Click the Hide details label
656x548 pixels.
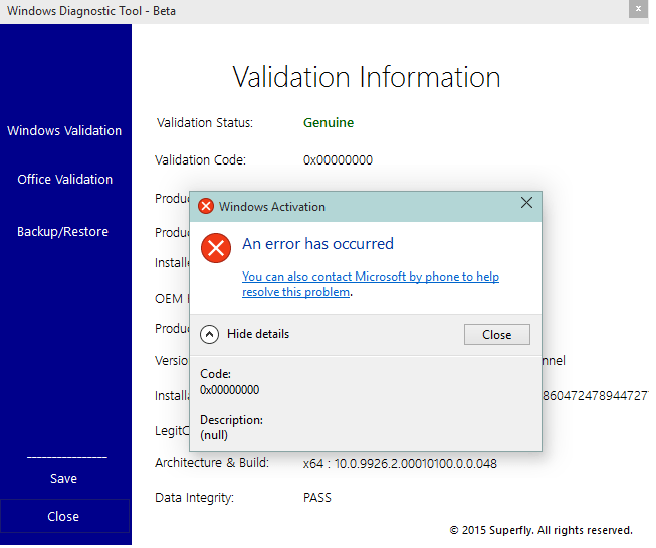coord(258,334)
